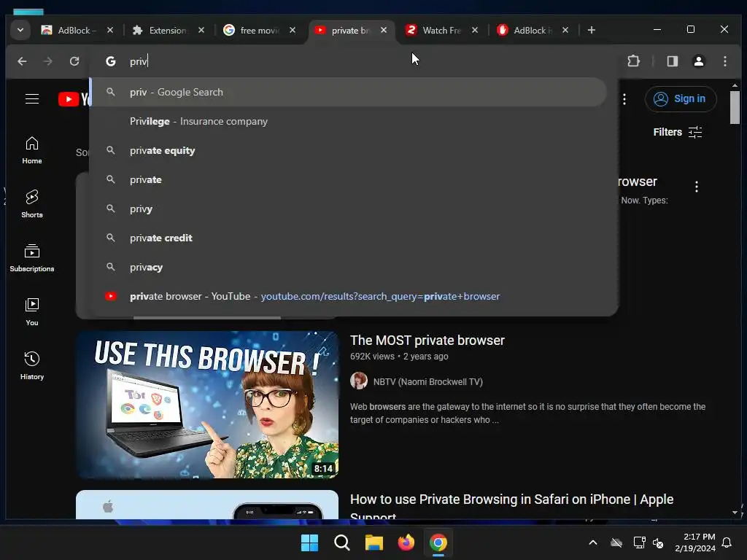Click the network tray icon
The height and width of the screenshot is (560, 747).
click(639, 542)
